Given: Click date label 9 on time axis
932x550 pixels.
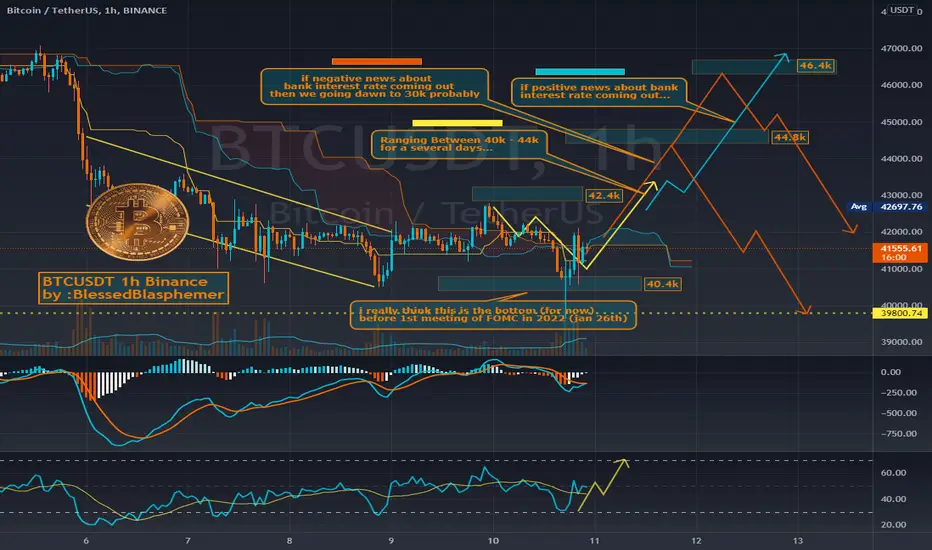Looking at the screenshot, I should point(391,540).
